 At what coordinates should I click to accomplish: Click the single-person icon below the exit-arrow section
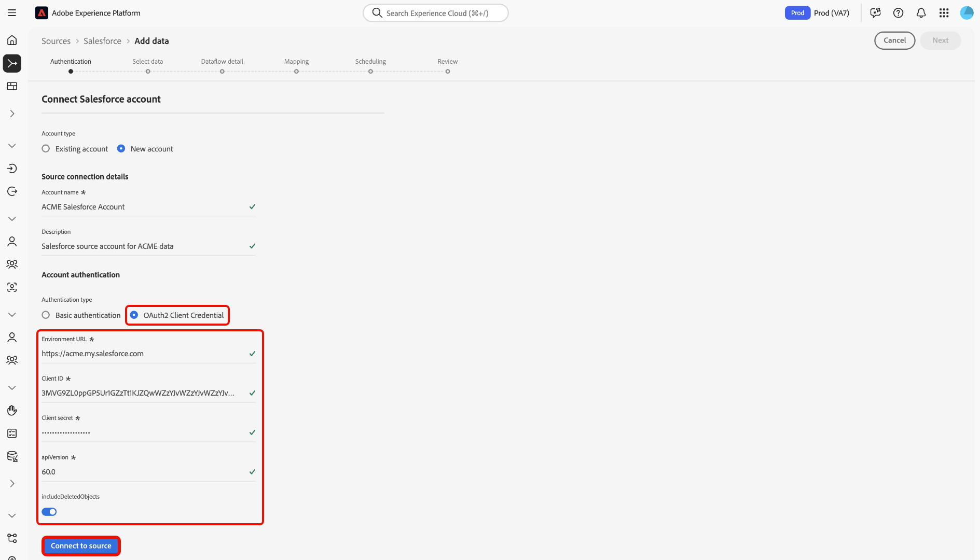(12, 242)
